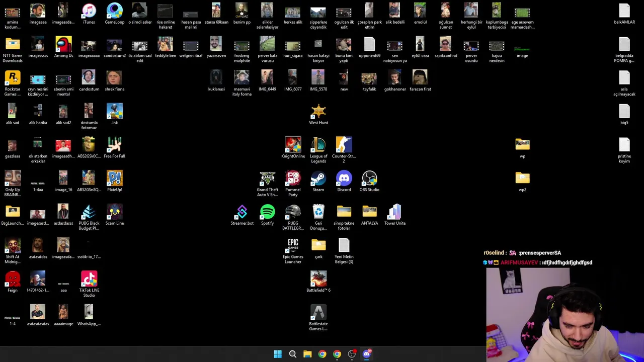Open taskbar Search magnifier
The width and height of the screenshot is (644, 362).
292,354
